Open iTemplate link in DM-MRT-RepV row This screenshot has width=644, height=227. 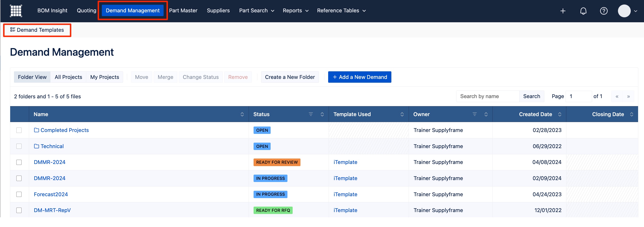[x=345, y=210]
